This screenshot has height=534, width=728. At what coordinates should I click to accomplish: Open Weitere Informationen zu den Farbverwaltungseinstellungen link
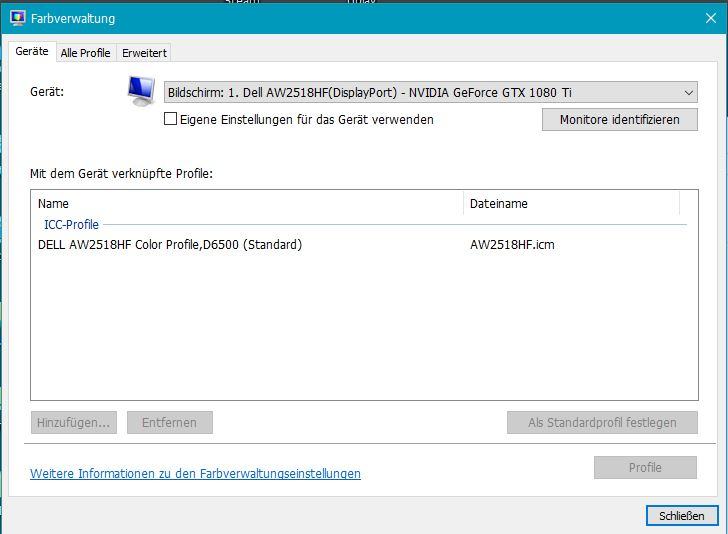(x=195, y=473)
